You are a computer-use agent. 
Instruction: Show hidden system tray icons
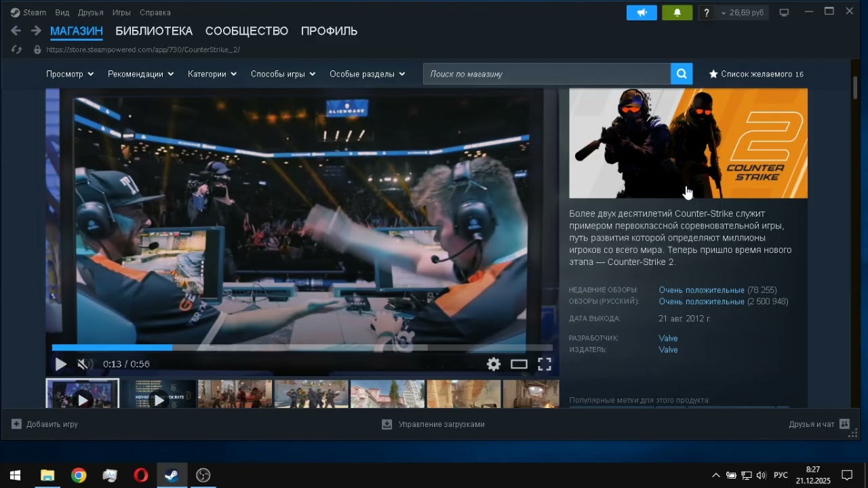715,475
